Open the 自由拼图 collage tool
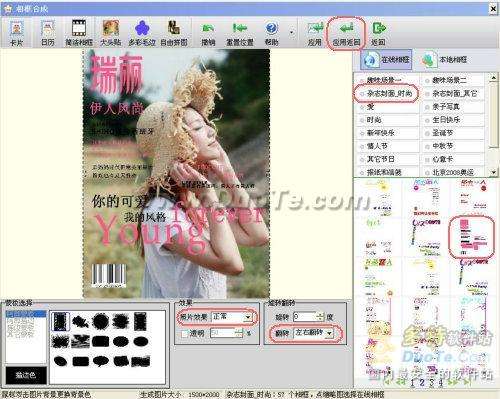The image size is (500, 399). (174, 33)
